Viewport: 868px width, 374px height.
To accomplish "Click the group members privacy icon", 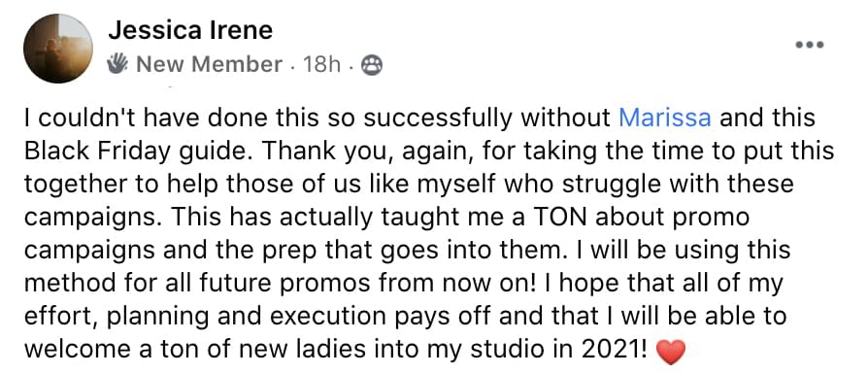I will pyautogui.click(x=372, y=65).
